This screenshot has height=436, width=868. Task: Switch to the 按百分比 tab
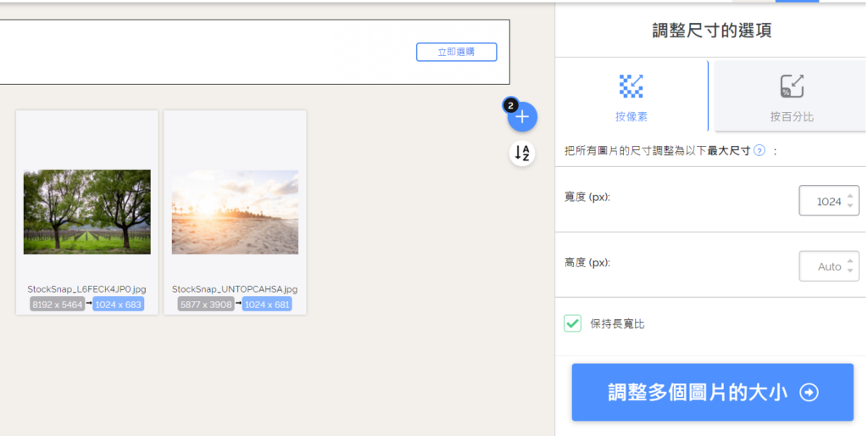point(791,96)
